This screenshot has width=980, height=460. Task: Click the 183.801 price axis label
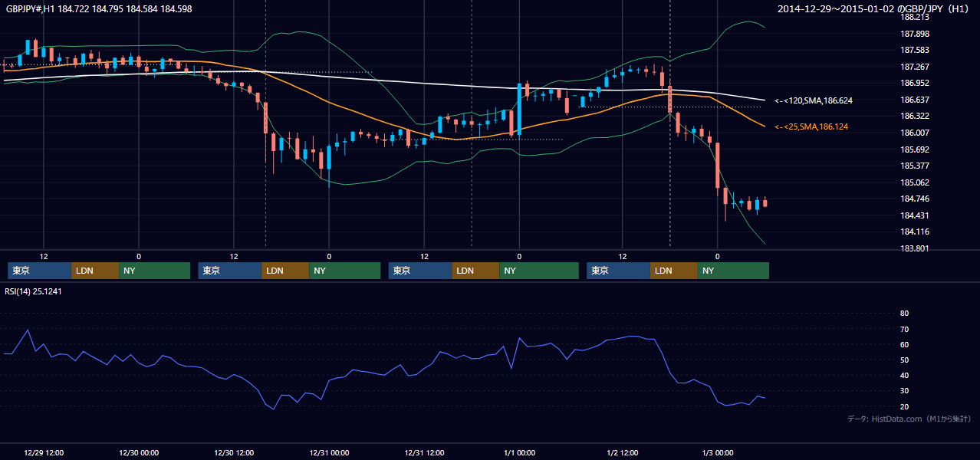coord(914,248)
